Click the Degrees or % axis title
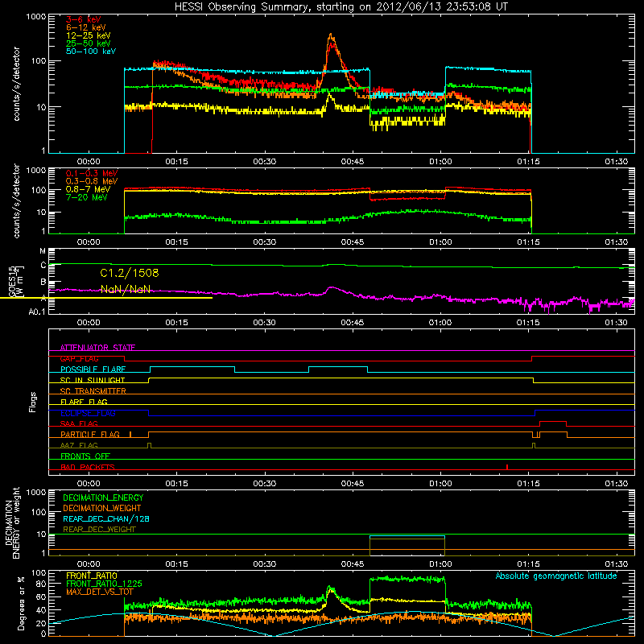The width and height of the screenshot is (644, 644). click(22, 603)
